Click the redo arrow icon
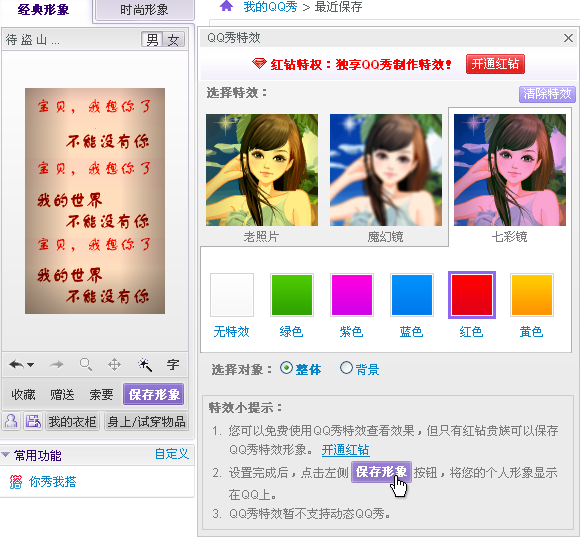Image resolution: width=580 pixels, height=537 pixels. pos(57,365)
